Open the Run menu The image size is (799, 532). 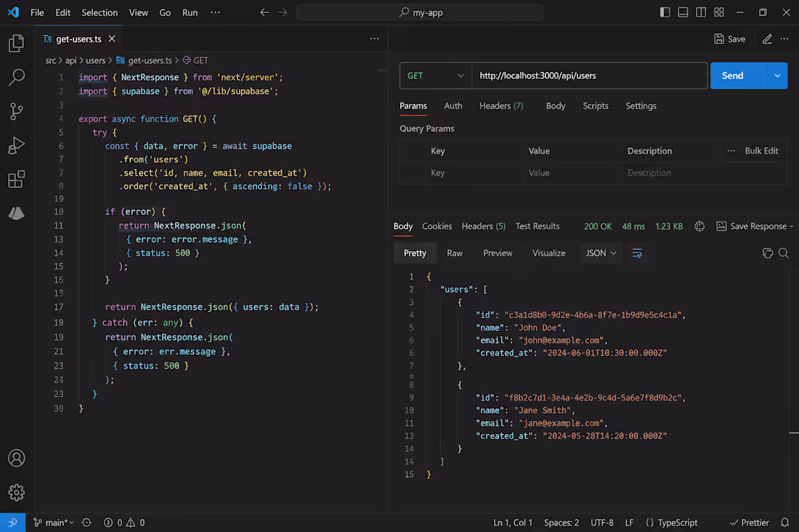coord(190,12)
